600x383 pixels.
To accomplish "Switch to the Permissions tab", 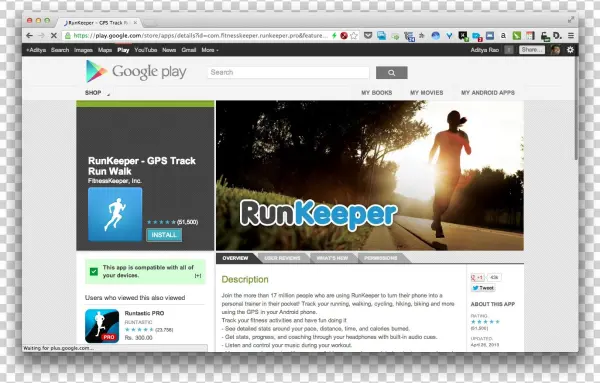I will [381, 258].
